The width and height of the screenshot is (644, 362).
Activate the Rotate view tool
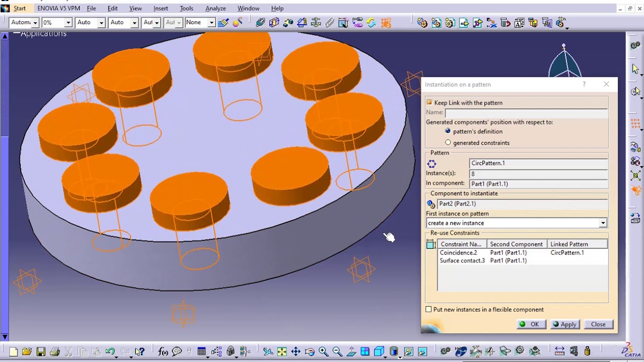(309, 352)
